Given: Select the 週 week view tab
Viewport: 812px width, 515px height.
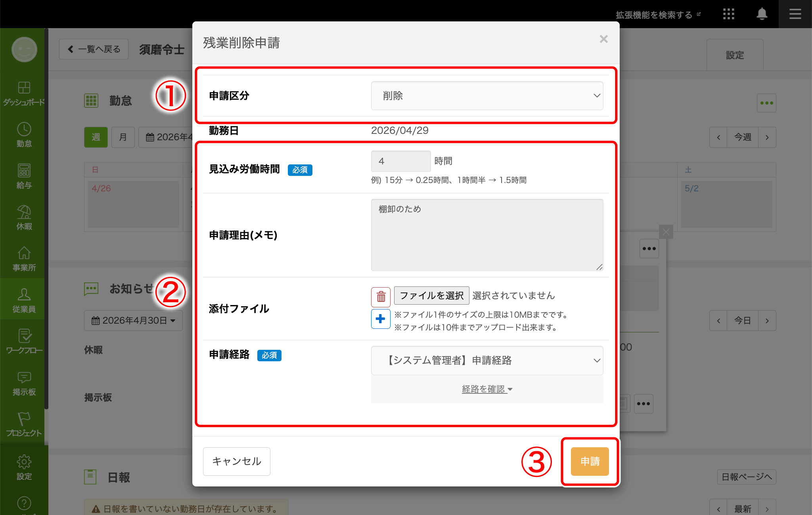Looking at the screenshot, I should pos(96,137).
